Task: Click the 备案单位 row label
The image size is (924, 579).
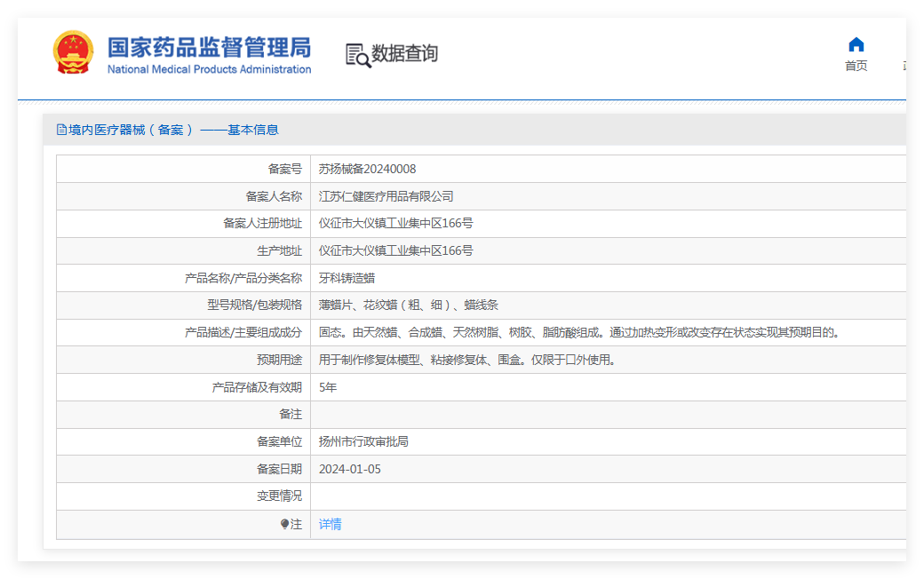Action: coord(279,441)
